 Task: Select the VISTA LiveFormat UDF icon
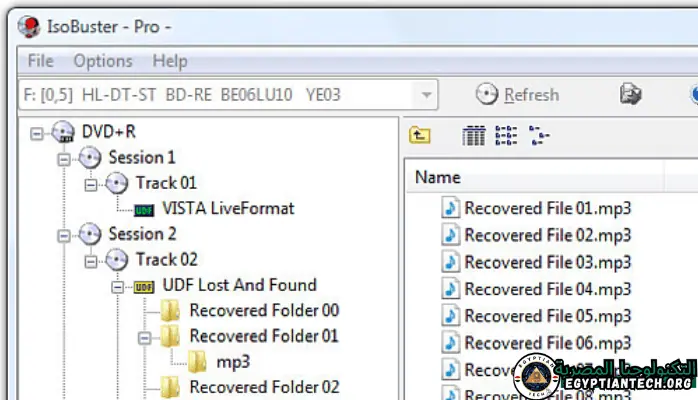(145, 209)
